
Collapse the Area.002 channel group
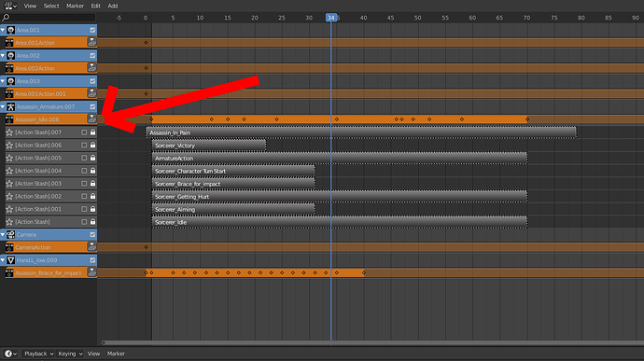click(x=3, y=55)
